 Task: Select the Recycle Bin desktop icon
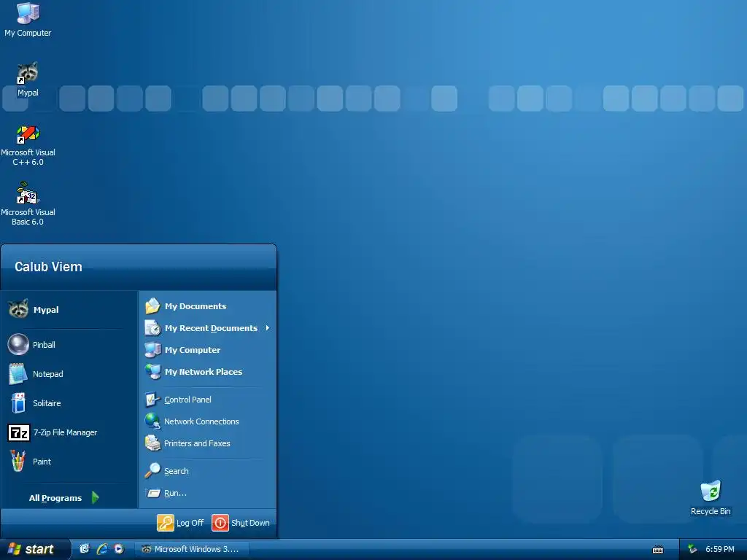coord(711,497)
